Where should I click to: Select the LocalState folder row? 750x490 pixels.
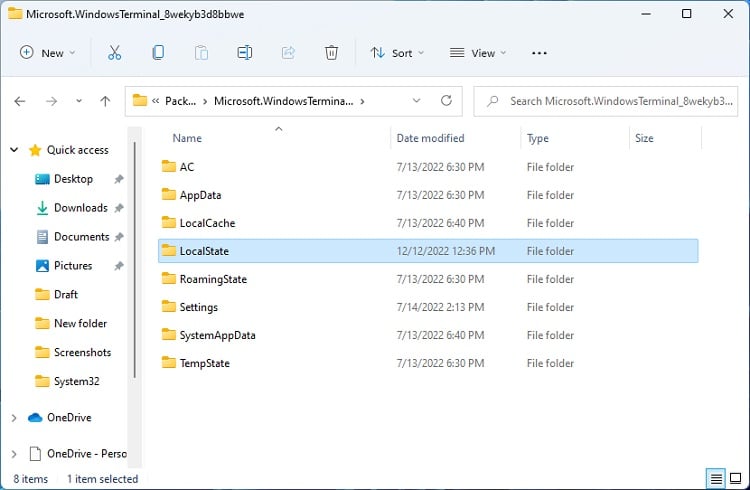[x=428, y=251]
